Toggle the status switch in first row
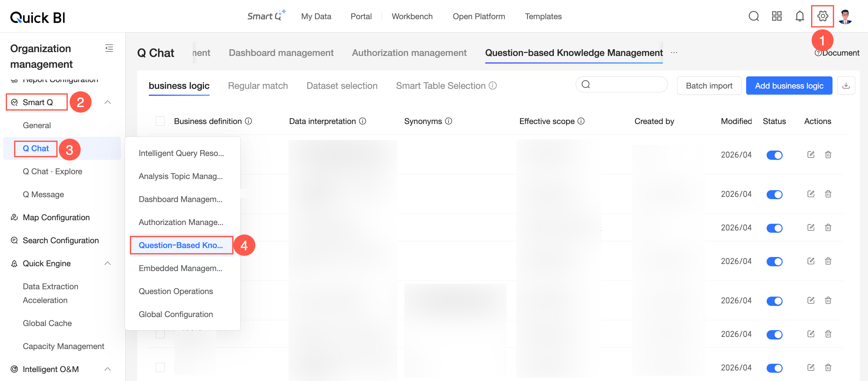 pos(774,155)
